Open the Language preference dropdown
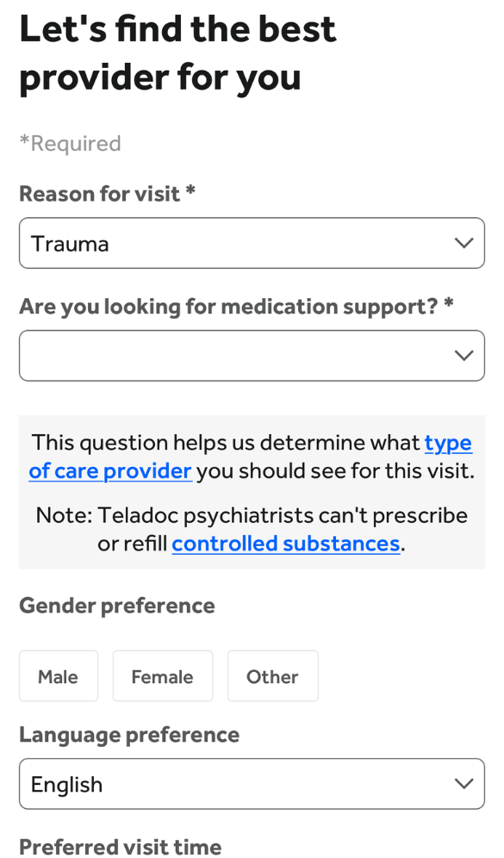This screenshot has height=858, width=504. pyautogui.click(x=252, y=784)
